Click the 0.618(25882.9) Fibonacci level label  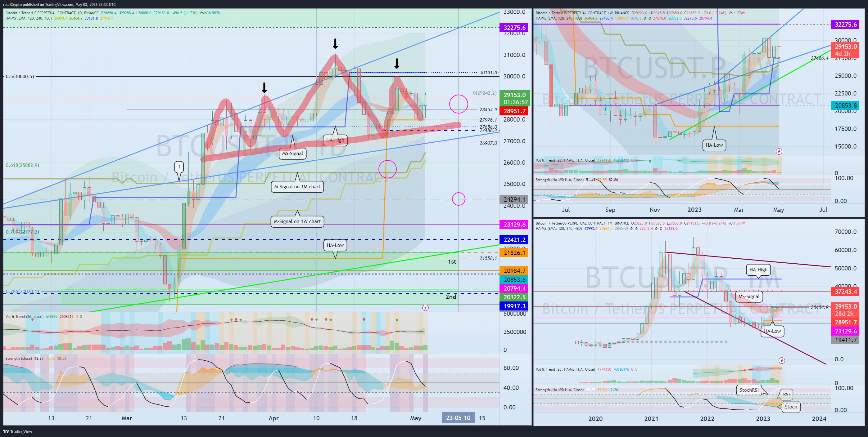tap(22, 165)
